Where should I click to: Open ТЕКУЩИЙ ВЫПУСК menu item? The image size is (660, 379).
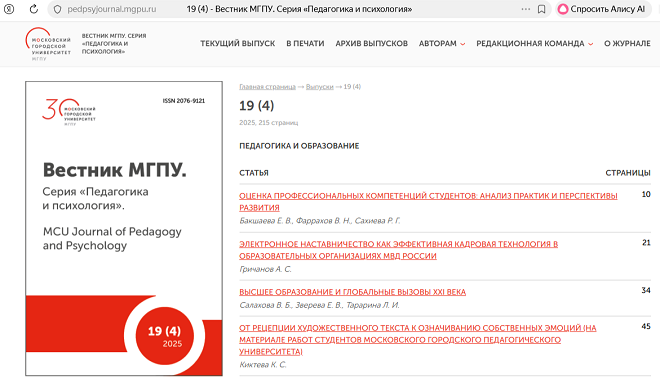237,43
